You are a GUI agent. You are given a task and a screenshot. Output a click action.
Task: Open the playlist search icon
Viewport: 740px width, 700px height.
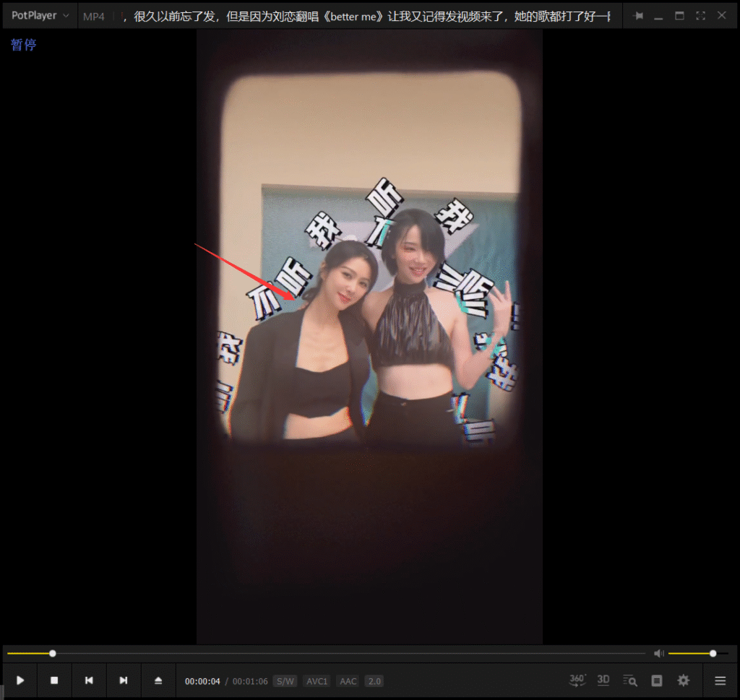pyautogui.click(x=630, y=680)
